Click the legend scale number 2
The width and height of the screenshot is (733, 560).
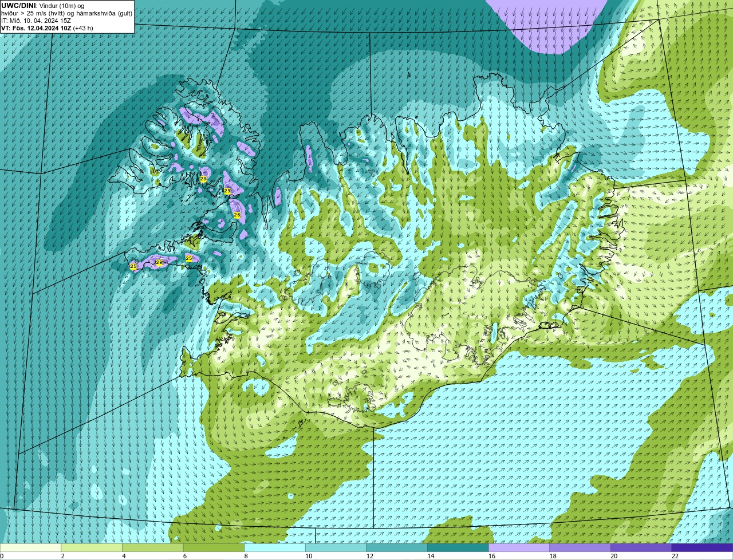coord(62,556)
